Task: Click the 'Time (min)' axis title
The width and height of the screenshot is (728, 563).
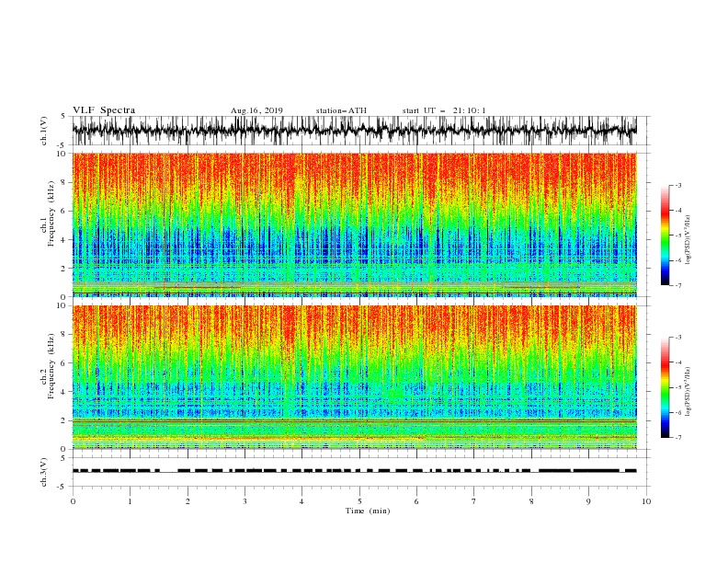Action: pyautogui.click(x=368, y=511)
